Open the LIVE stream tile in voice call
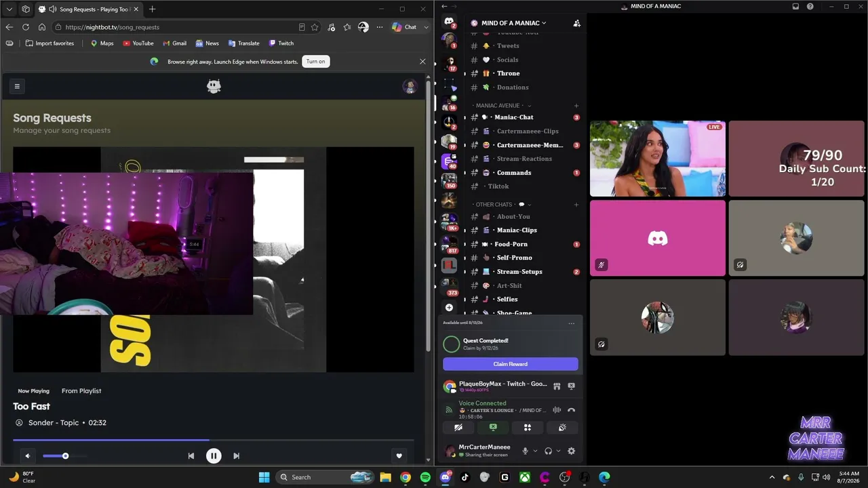Viewport: 868px width, 488px height. click(657, 159)
